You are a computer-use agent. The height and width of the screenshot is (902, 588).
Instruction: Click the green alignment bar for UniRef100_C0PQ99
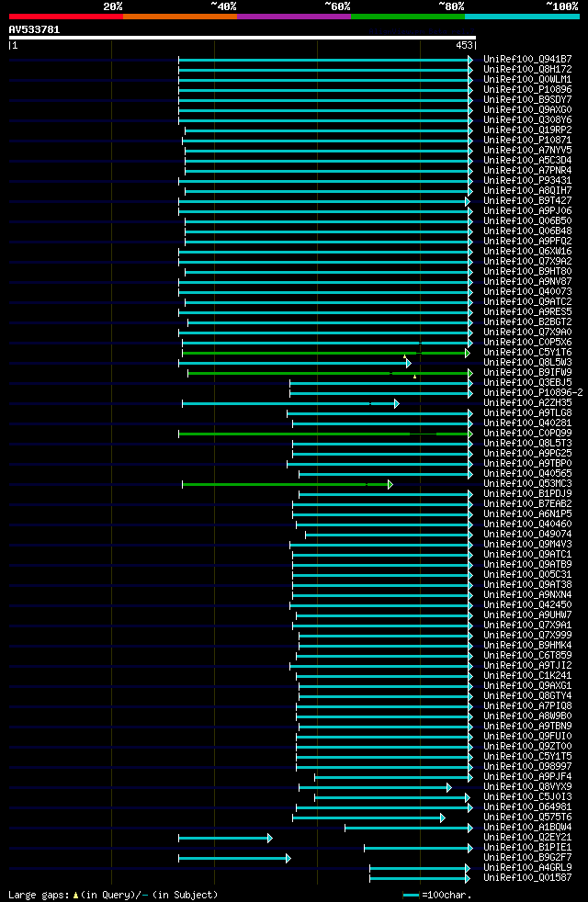click(325, 434)
